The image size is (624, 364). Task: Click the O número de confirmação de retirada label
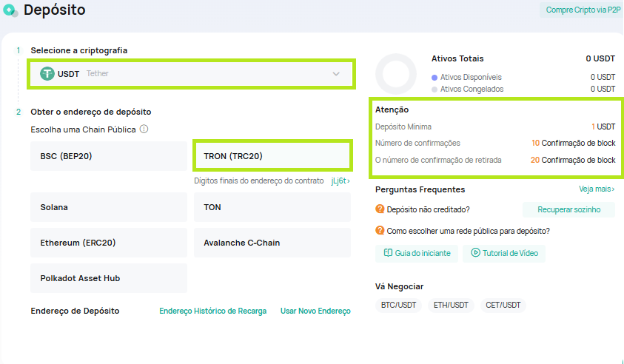click(x=438, y=161)
